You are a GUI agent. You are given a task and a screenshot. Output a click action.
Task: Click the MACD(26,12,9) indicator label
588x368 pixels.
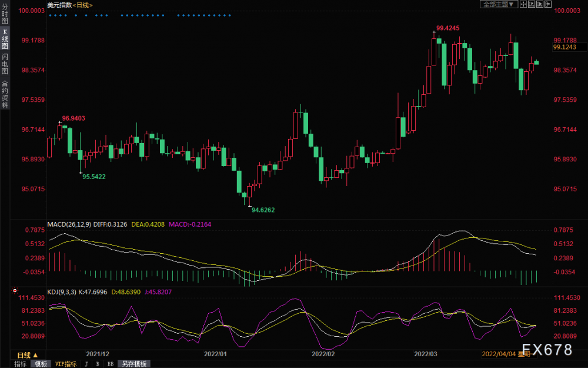(69, 224)
